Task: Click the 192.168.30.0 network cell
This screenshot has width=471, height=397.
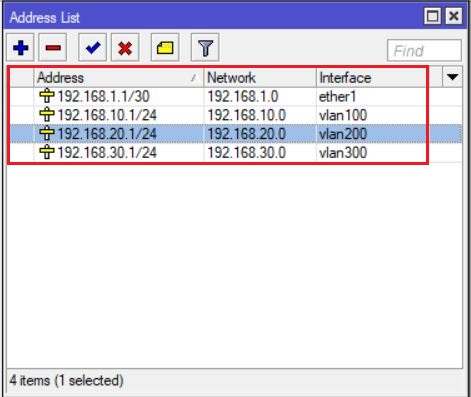Action: click(246, 153)
